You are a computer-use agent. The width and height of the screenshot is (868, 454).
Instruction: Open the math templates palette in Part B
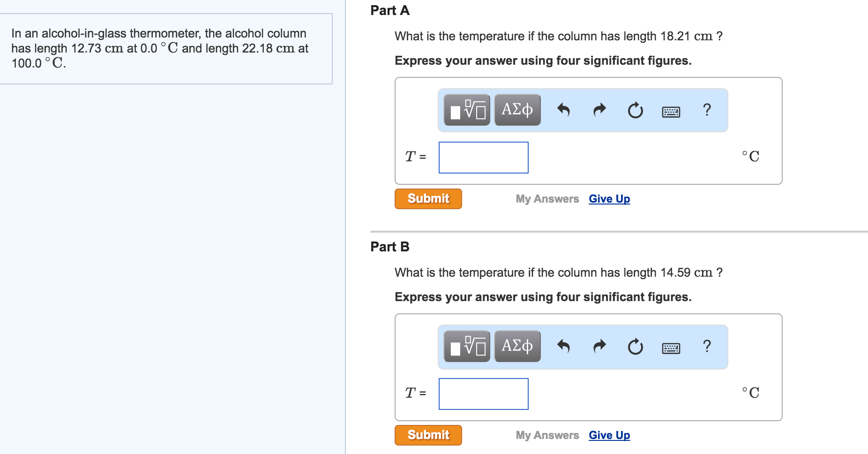click(466, 346)
